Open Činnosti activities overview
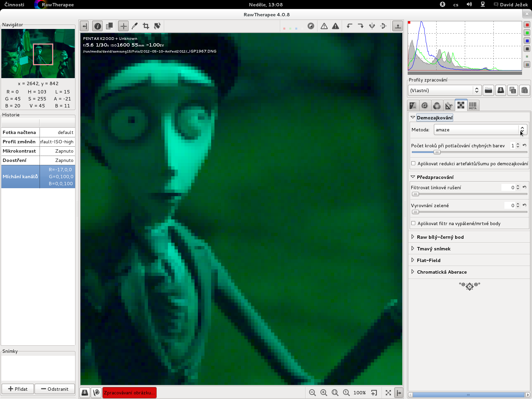Image resolution: width=532 pixels, height=399 pixels. tap(14, 5)
